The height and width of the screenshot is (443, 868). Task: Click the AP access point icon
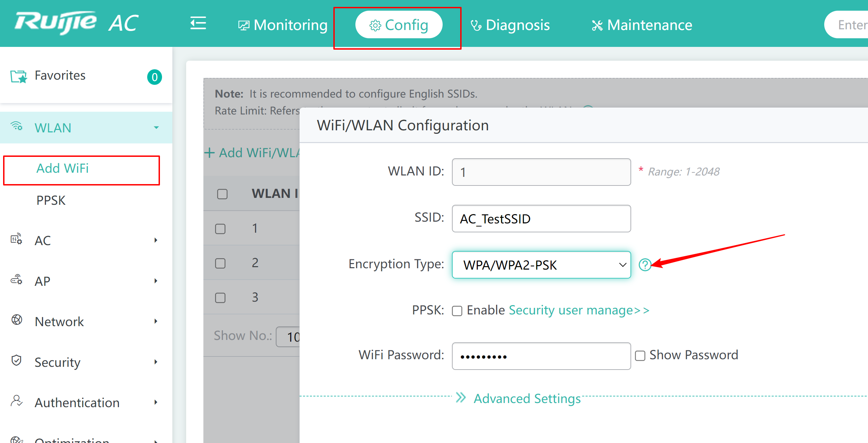tap(17, 280)
